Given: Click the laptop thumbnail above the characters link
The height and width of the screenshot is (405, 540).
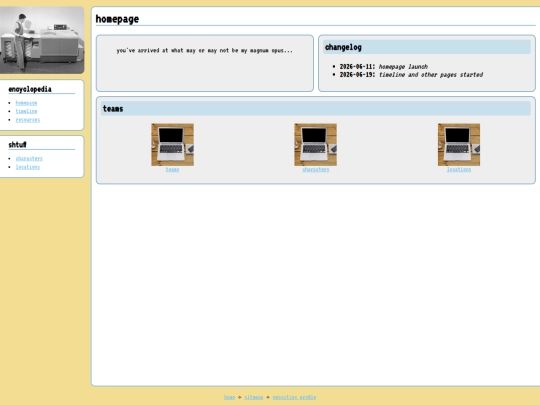Looking at the screenshot, I should pyautogui.click(x=315, y=145).
